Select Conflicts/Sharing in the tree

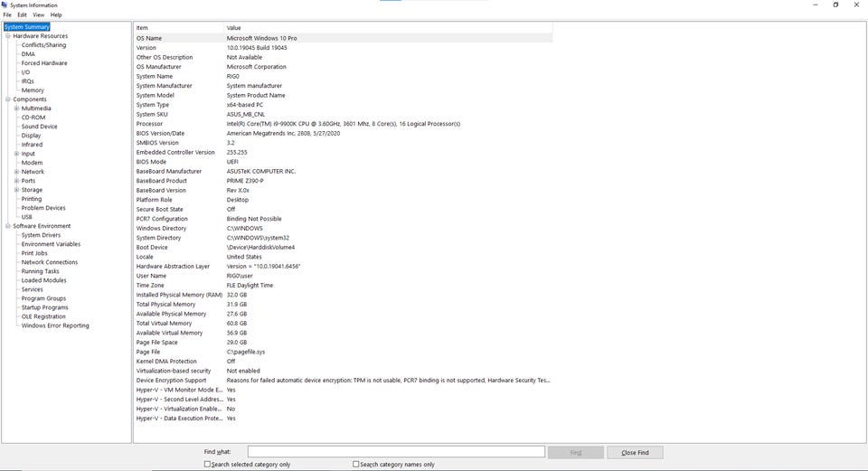point(43,45)
